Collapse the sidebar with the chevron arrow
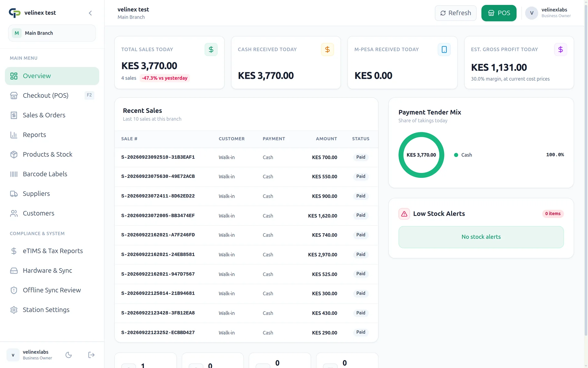 click(90, 13)
